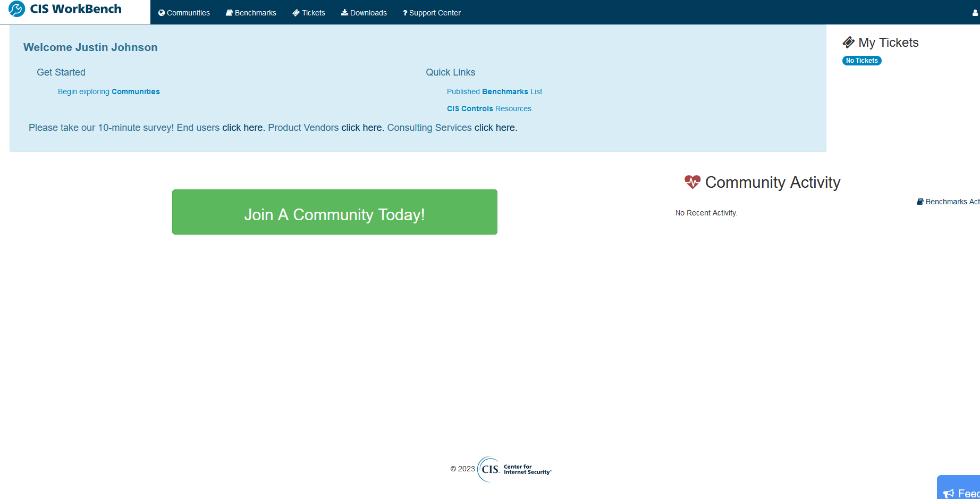Open the Feedback button
This screenshot has height=499, width=980.
pyautogui.click(x=959, y=488)
